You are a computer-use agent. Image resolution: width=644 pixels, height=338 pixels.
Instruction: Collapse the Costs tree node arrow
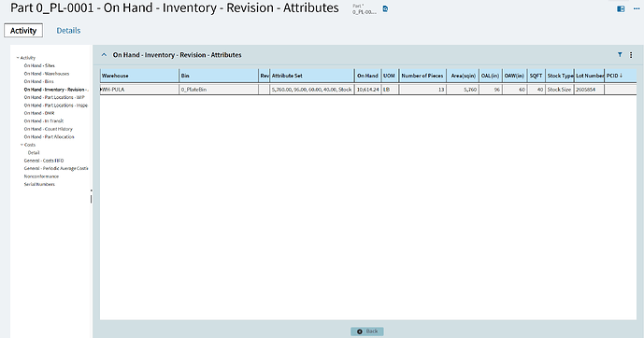tap(21, 145)
